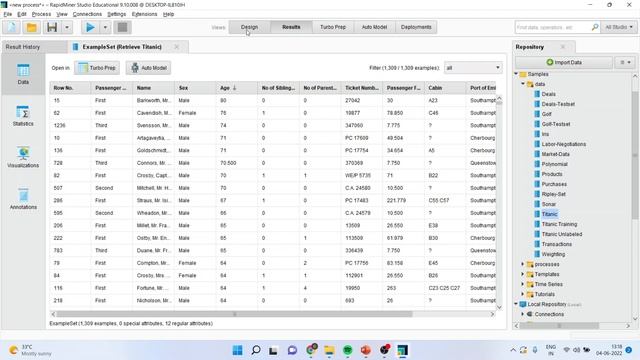The height and width of the screenshot is (360, 640).
Task: Select the Market-Data data set
Action: click(556, 154)
